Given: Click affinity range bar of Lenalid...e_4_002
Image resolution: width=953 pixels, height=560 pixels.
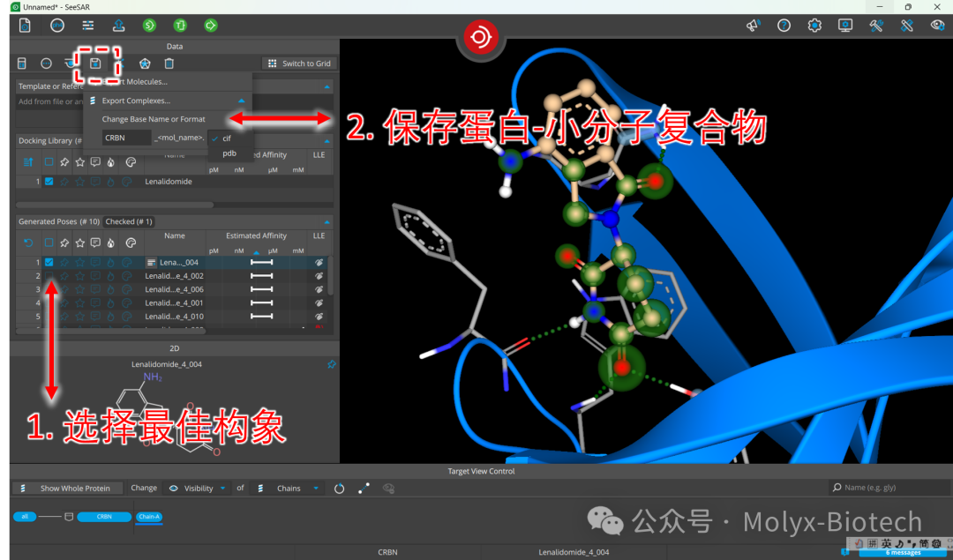Looking at the screenshot, I should (262, 276).
